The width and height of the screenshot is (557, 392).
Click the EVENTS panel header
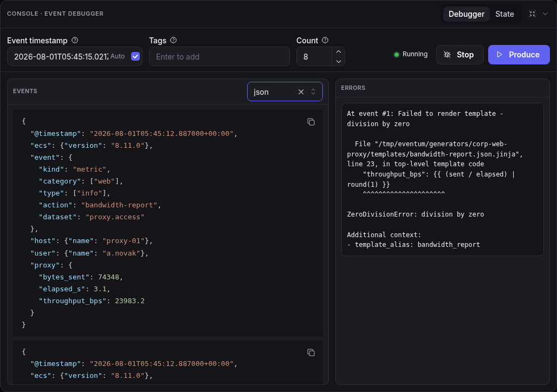click(x=25, y=91)
